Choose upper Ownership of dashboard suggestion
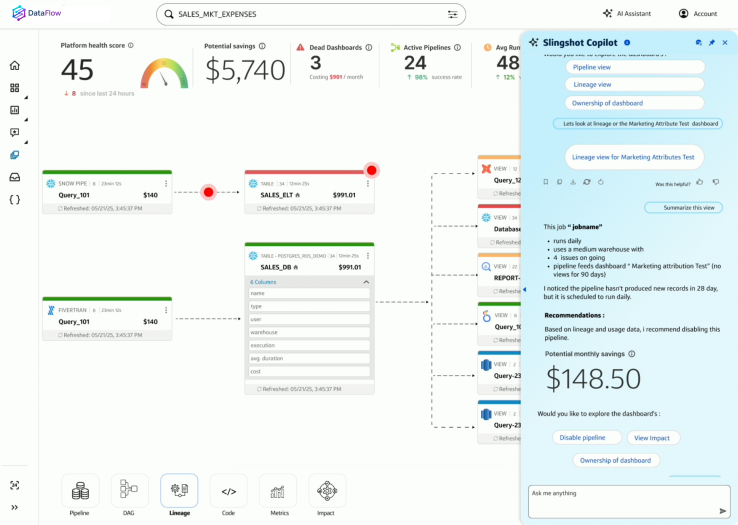738x525 pixels. (635, 103)
